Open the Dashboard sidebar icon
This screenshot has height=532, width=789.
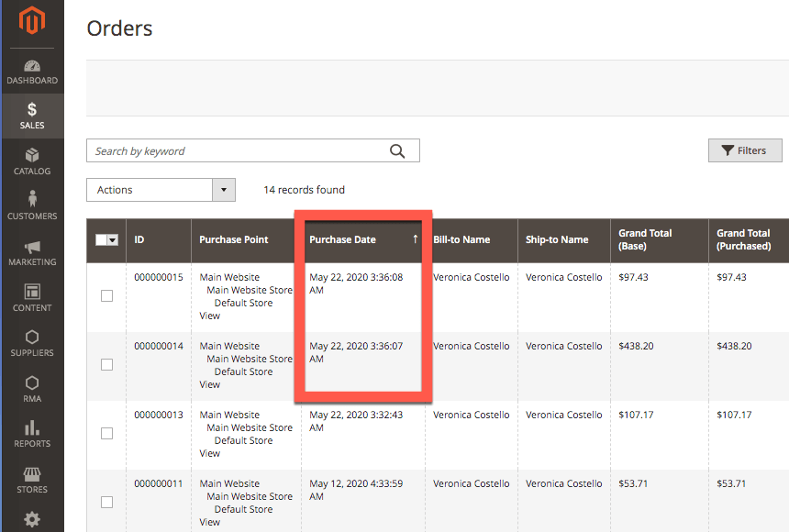pos(32,67)
